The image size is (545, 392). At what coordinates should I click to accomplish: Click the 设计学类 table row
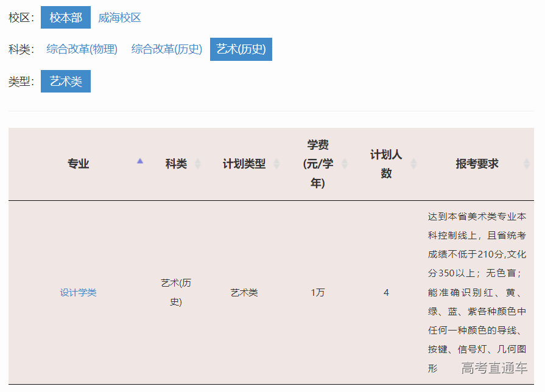tap(274, 292)
